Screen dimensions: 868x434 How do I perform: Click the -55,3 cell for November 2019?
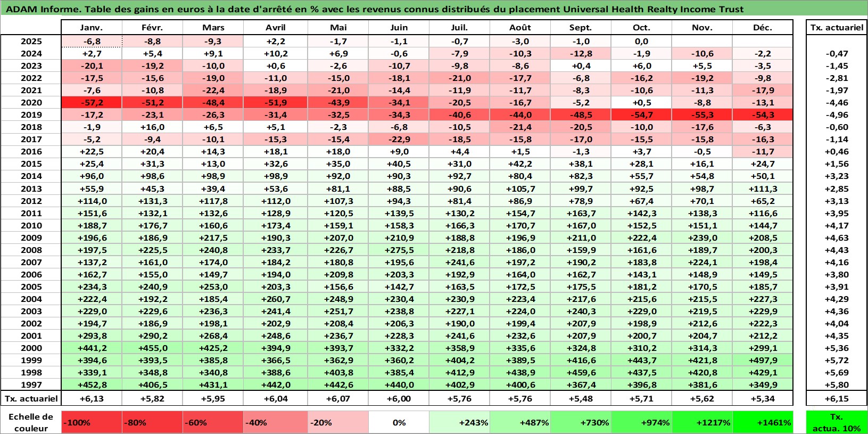(x=702, y=114)
